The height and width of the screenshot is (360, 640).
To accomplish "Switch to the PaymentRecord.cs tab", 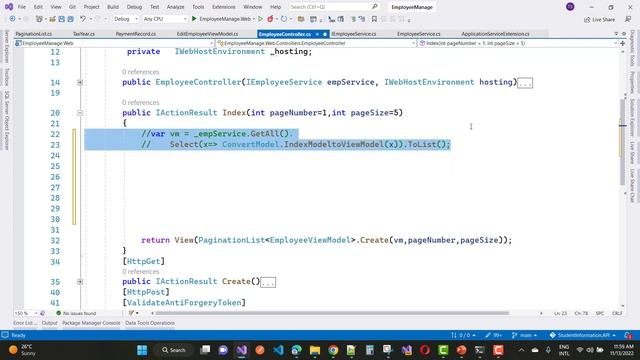I will [x=136, y=34].
